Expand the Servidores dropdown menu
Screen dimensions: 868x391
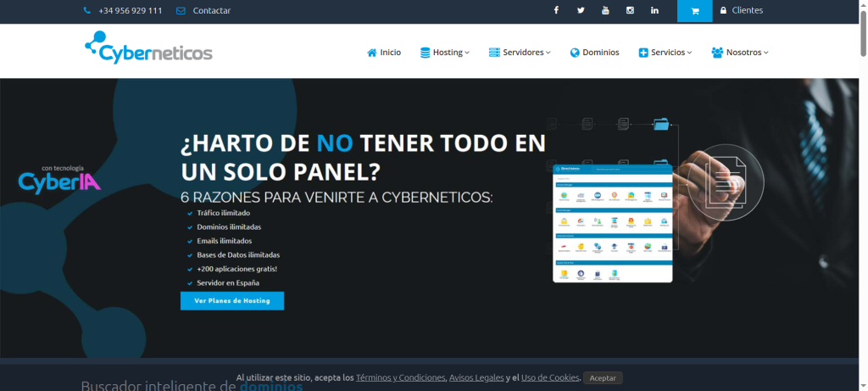pos(520,53)
